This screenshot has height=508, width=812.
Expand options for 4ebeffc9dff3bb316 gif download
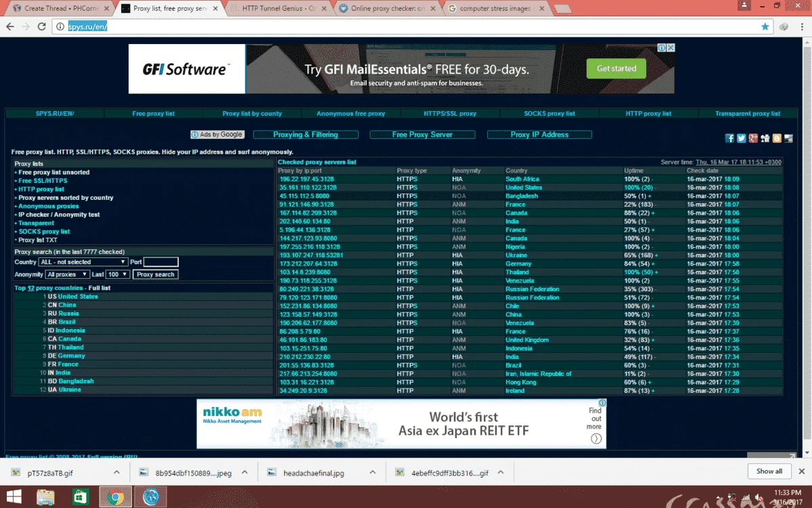501,473
